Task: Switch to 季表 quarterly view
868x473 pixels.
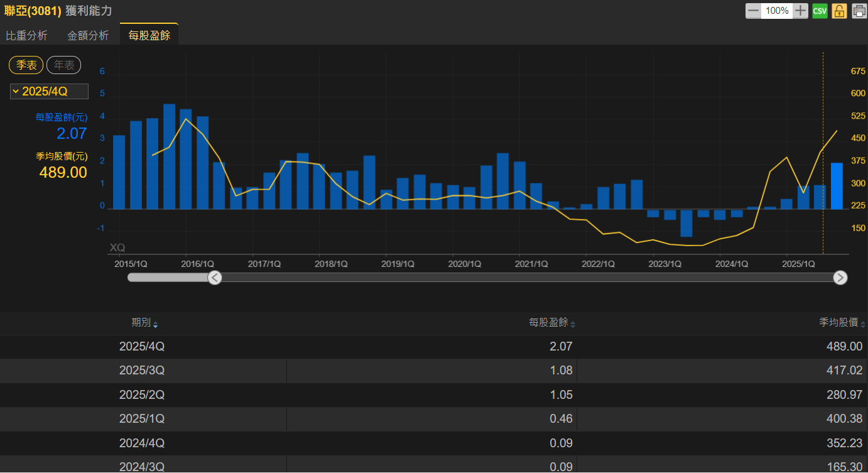Action: click(26, 65)
